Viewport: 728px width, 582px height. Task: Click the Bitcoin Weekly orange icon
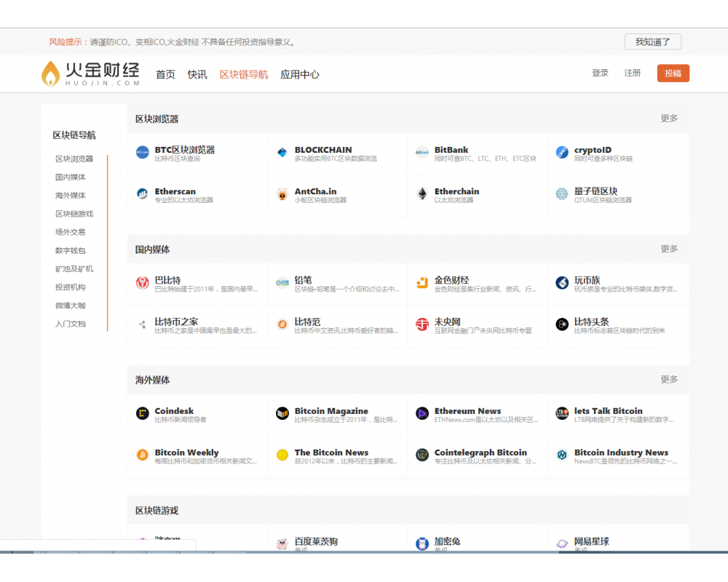(x=143, y=455)
